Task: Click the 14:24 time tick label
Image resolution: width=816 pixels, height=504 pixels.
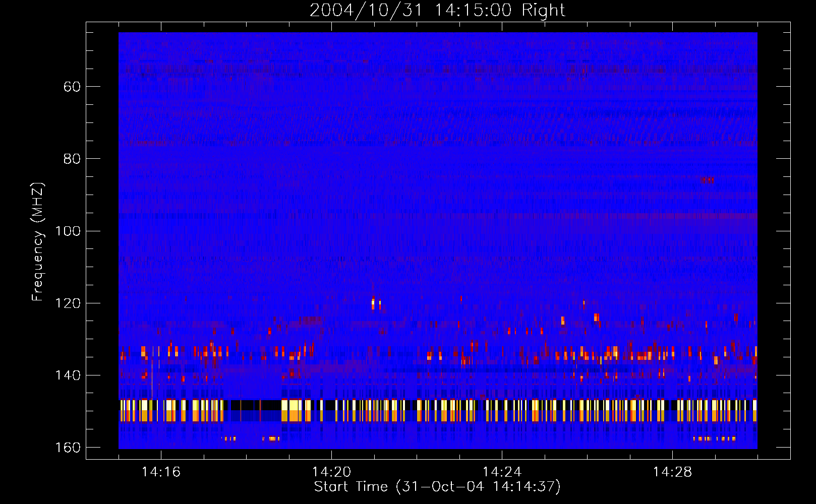Action: pos(502,472)
